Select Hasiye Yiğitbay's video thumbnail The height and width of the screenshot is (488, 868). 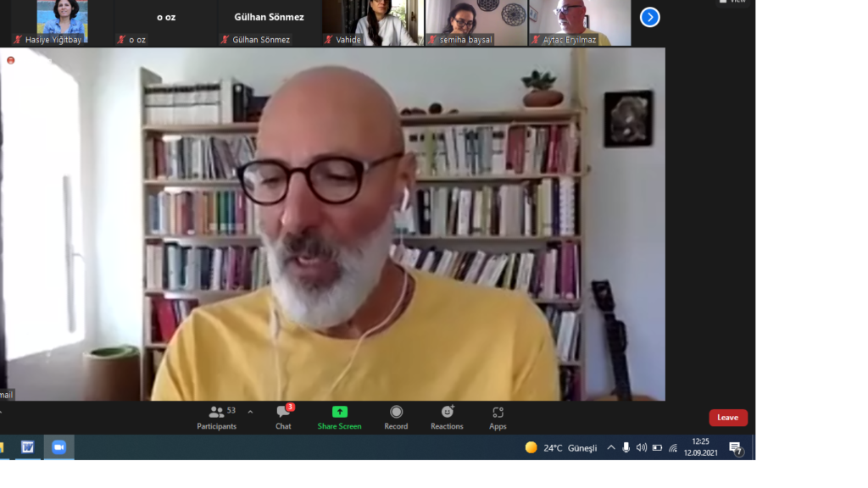(62, 22)
